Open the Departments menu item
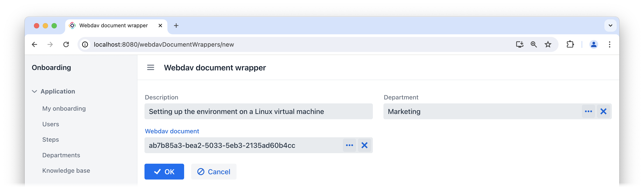Screen dimensions: 644x187 pos(61,155)
